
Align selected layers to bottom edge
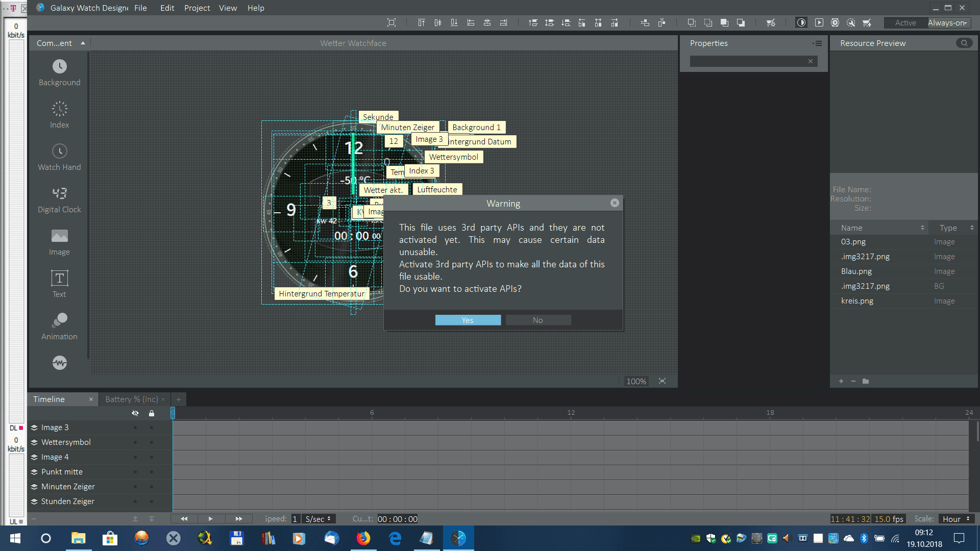pyautogui.click(x=454, y=22)
